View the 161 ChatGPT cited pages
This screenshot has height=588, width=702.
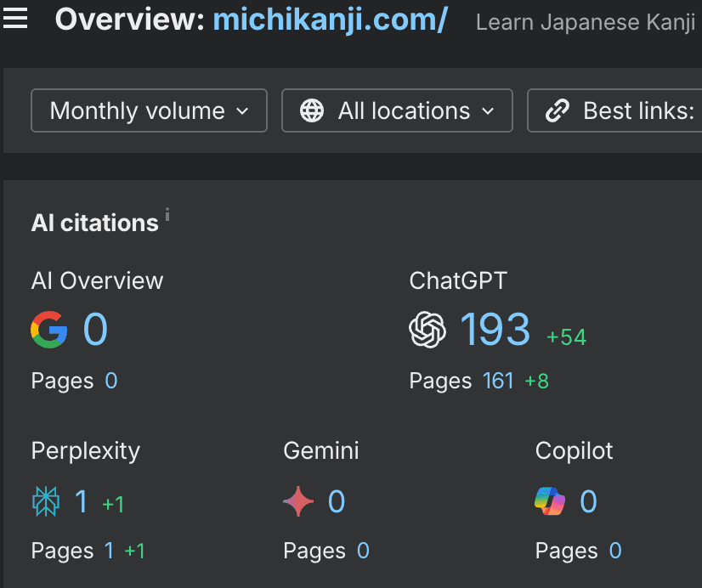tap(500, 382)
